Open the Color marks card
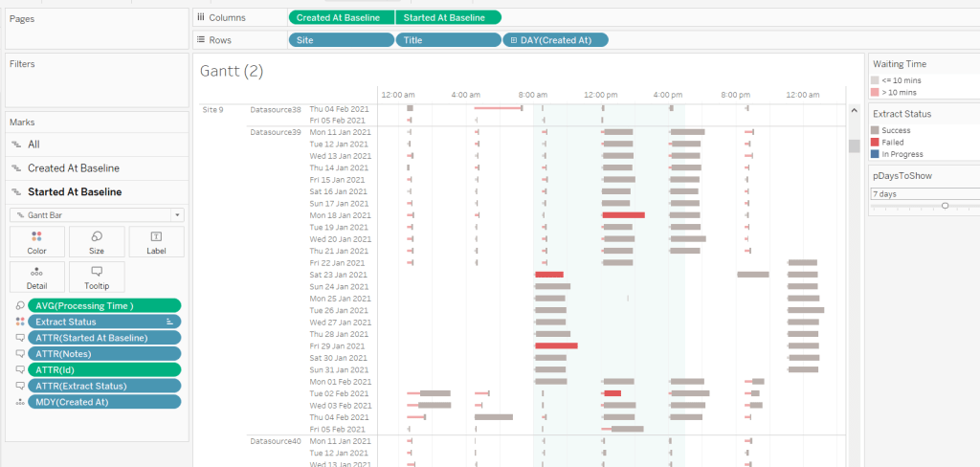The width and height of the screenshot is (980, 467). (36, 242)
